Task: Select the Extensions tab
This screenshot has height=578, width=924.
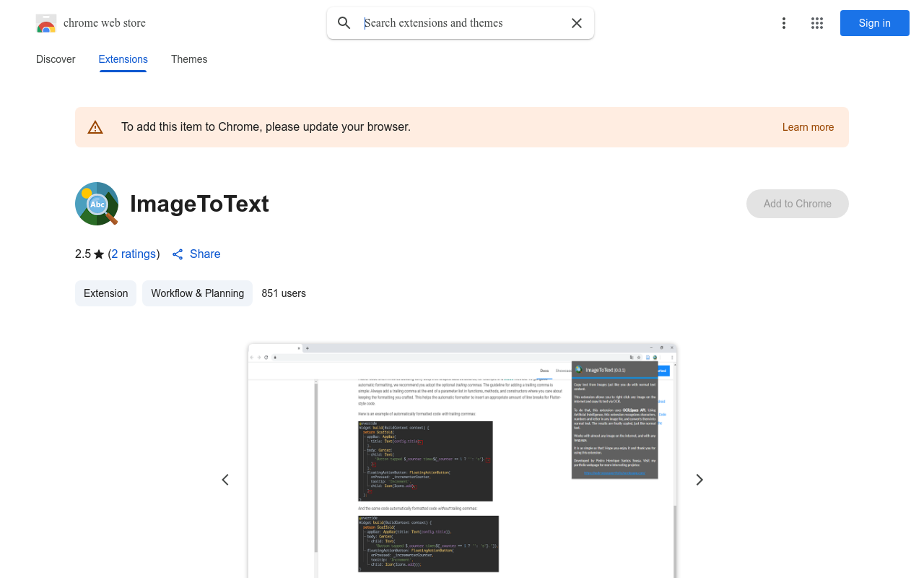Action: pos(123,59)
